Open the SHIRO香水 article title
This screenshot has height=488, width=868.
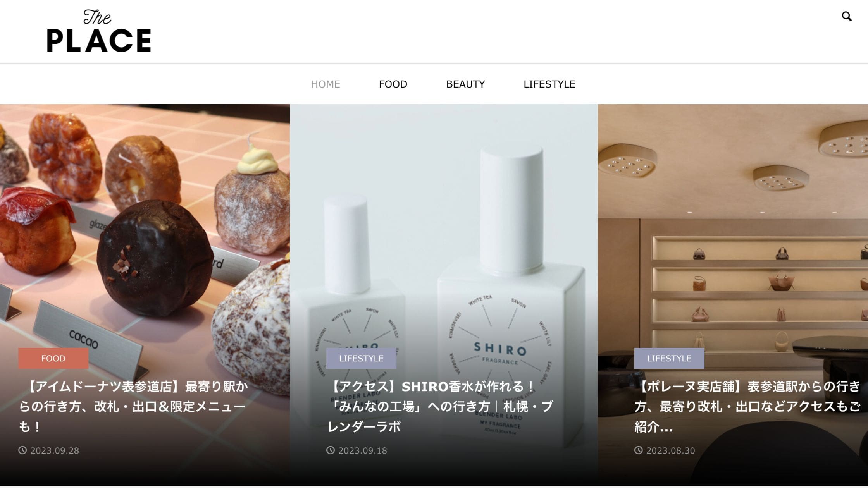[440, 407]
